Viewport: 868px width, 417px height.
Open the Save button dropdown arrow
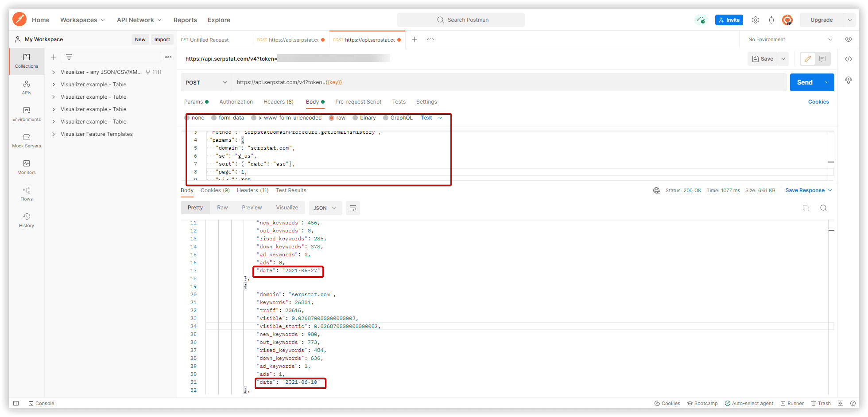coord(783,59)
